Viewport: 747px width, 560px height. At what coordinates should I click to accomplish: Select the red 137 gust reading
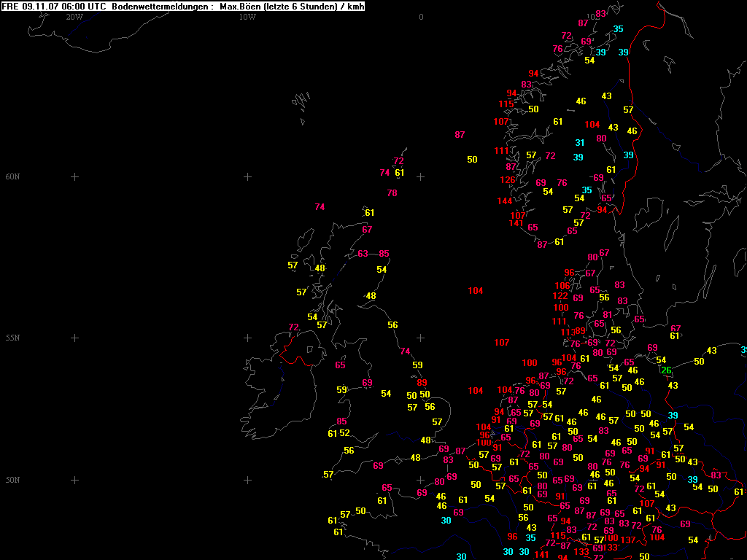[x=628, y=540]
